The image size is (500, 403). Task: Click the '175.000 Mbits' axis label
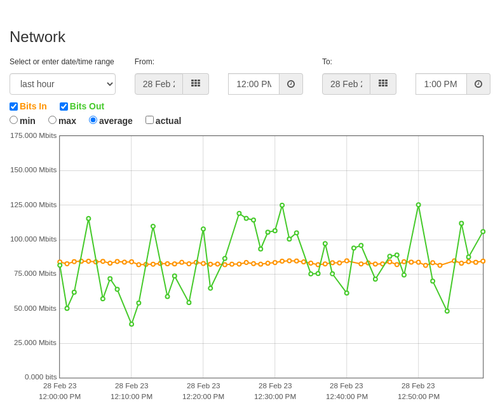tap(33, 135)
